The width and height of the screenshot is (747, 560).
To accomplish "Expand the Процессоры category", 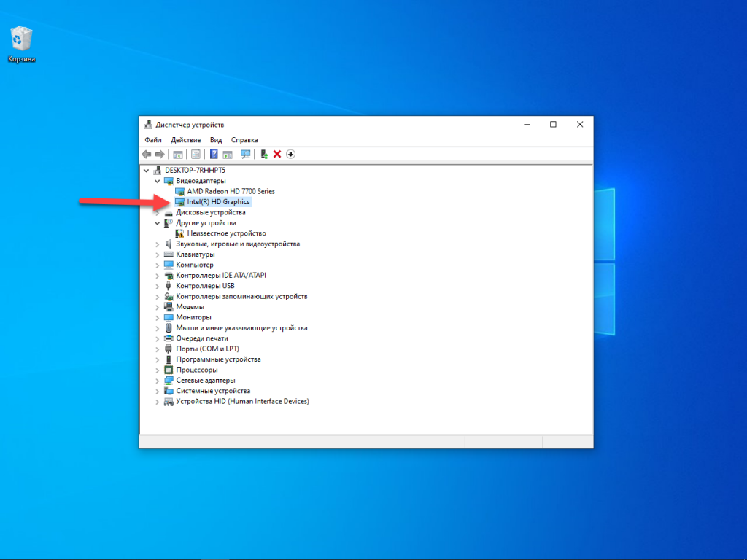I will click(157, 370).
